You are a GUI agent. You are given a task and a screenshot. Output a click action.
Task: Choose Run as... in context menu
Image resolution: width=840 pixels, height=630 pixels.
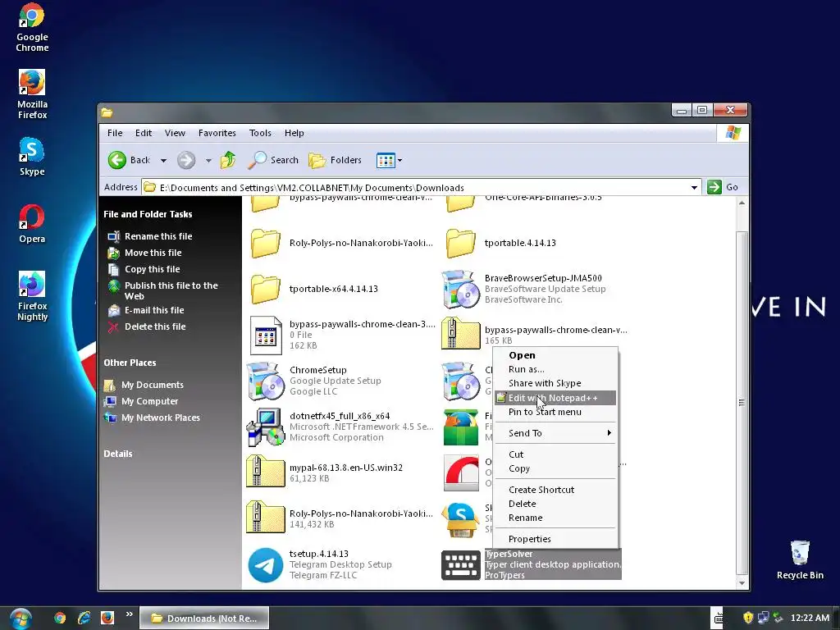555,369
